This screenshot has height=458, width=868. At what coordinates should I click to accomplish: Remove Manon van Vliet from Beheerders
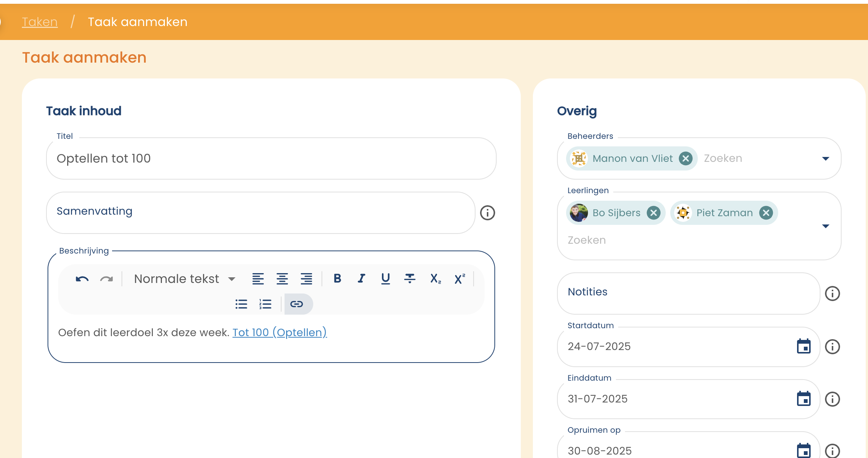pyautogui.click(x=685, y=158)
